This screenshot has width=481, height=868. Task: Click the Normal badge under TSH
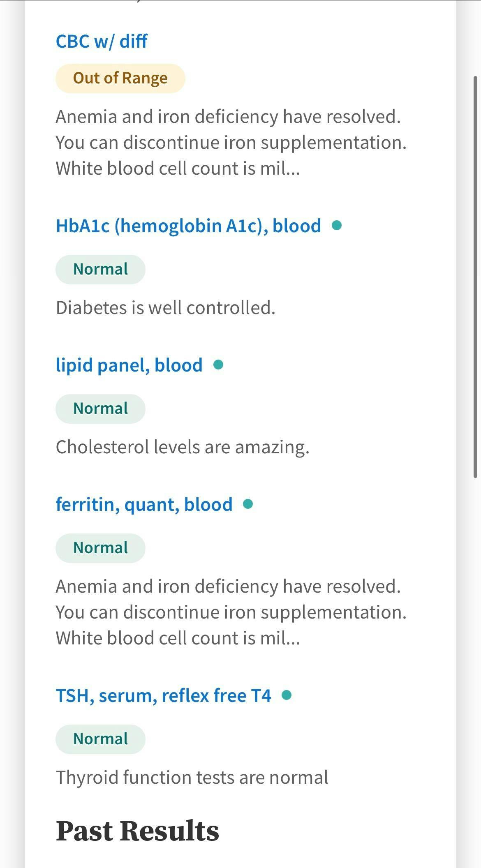point(100,739)
